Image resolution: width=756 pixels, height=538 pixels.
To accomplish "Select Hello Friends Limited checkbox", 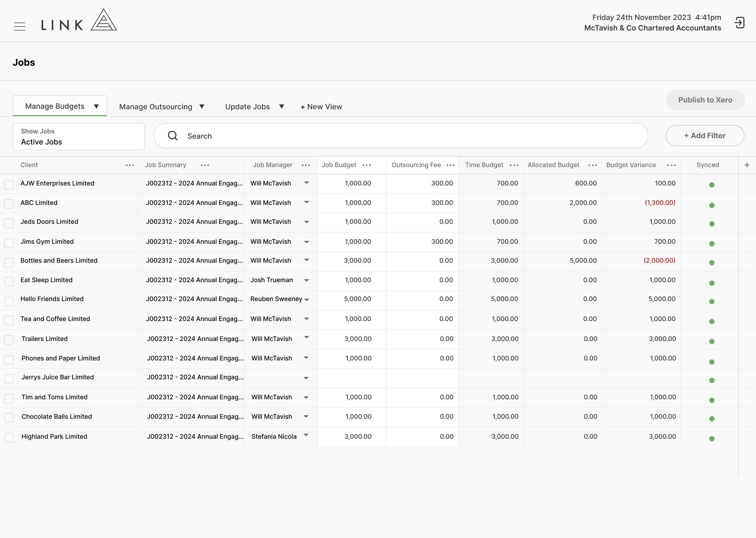I will (x=9, y=302).
